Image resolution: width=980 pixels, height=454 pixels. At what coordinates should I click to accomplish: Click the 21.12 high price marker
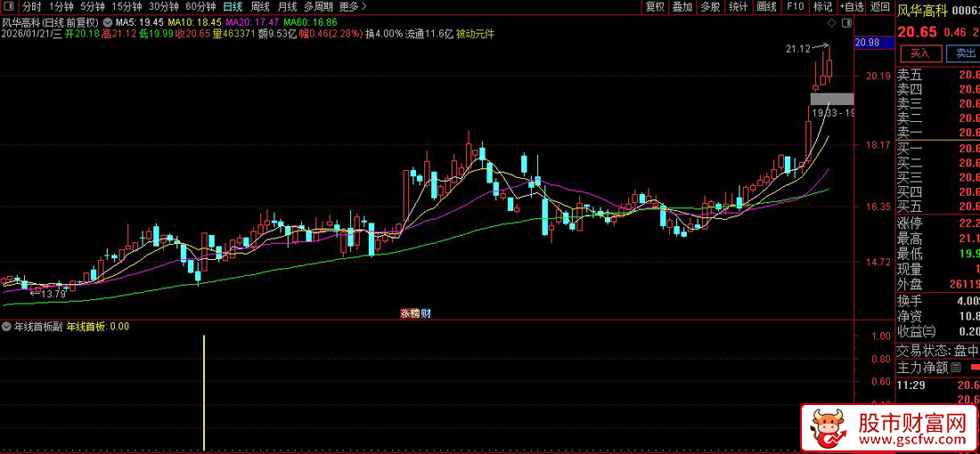coord(796,47)
